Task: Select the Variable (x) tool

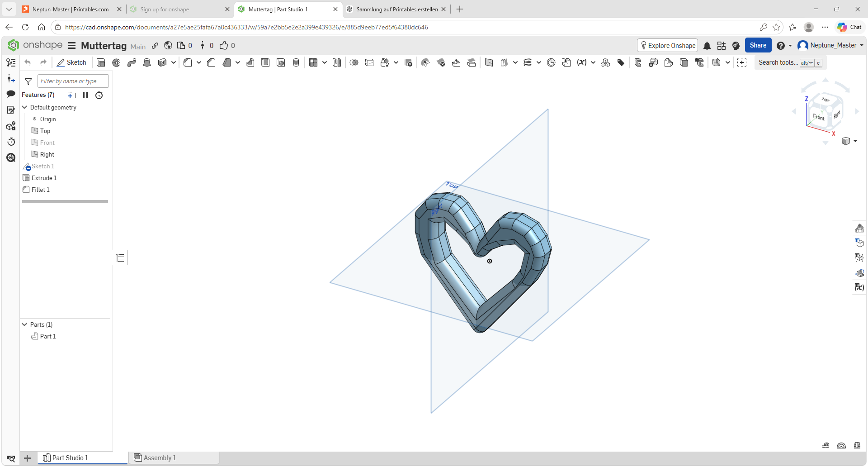Action: (x=582, y=62)
